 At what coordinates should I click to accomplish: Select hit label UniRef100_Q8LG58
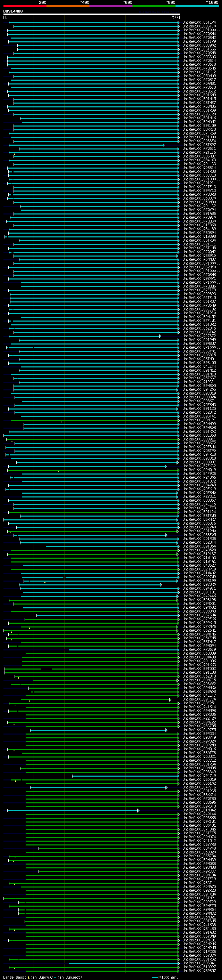(199, 435)
